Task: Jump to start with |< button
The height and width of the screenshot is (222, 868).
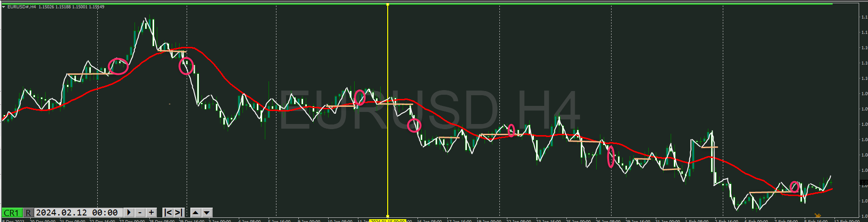Action: [x=168, y=213]
